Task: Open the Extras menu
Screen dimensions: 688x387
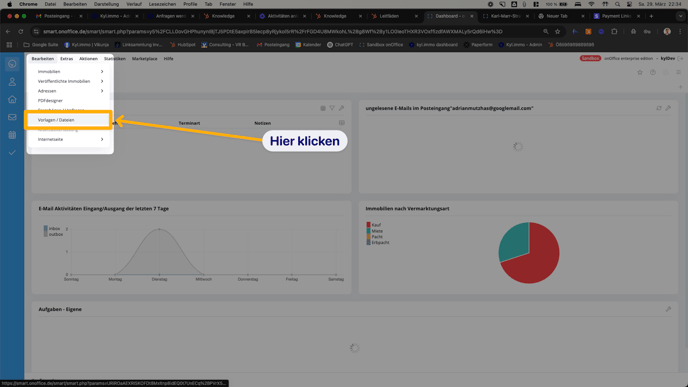Action: coord(66,58)
